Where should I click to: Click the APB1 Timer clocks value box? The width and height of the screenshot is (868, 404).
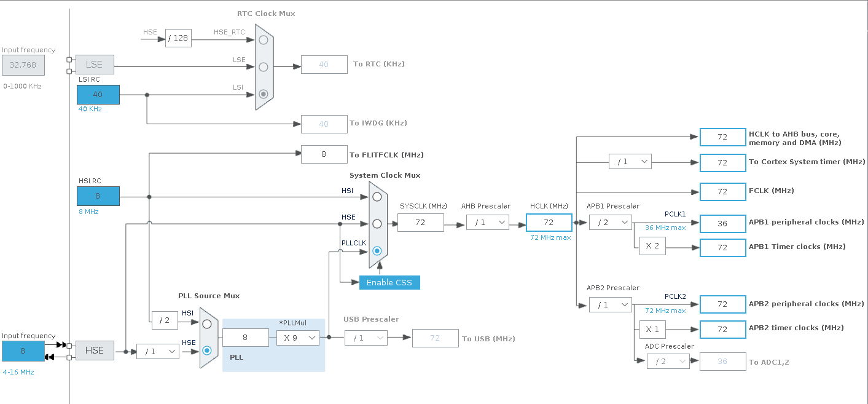coord(723,247)
